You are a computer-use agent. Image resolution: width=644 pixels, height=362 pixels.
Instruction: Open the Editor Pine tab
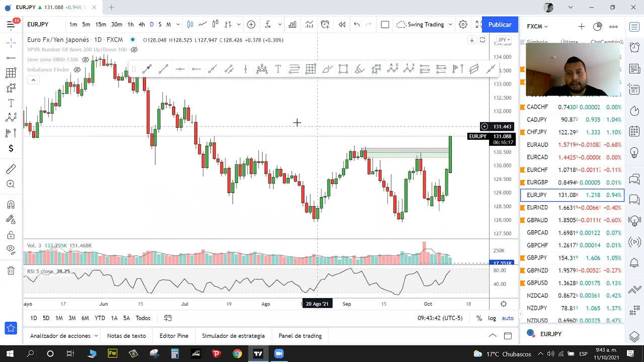(x=174, y=336)
